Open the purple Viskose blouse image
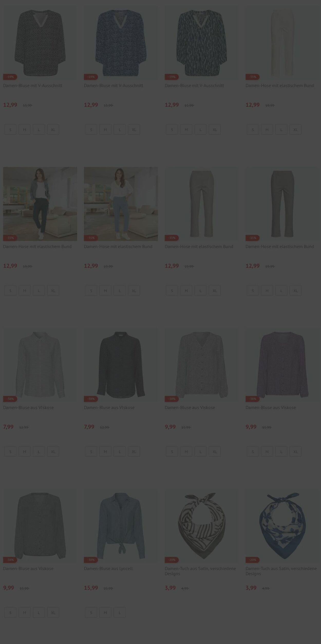The width and height of the screenshot is (321, 644). [x=282, y=365]
